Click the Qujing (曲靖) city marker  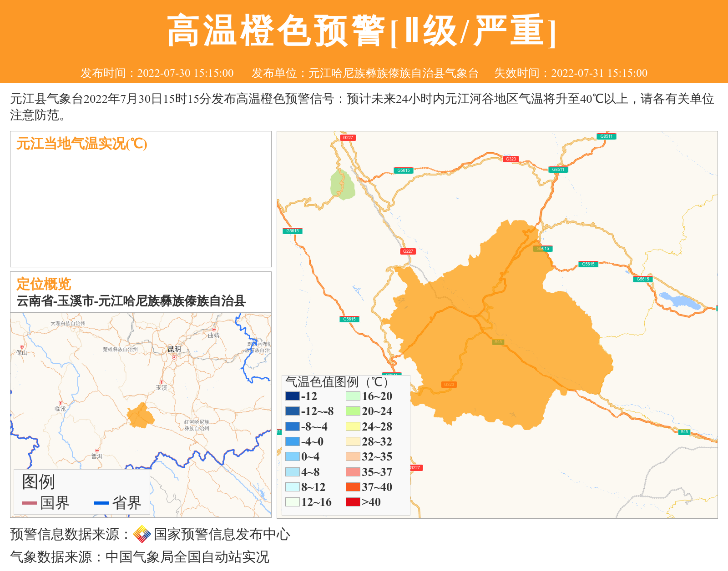pyautogui.click(x=213, y=330)
